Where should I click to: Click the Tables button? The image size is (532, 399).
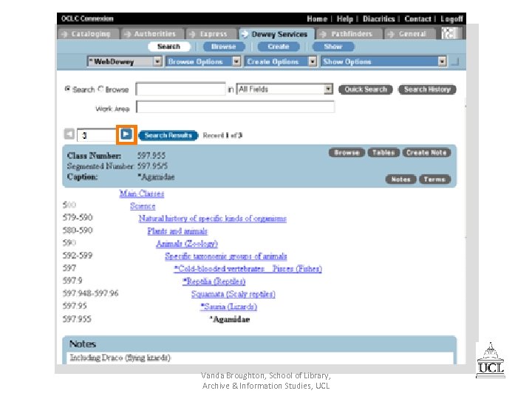coord(383,153)
